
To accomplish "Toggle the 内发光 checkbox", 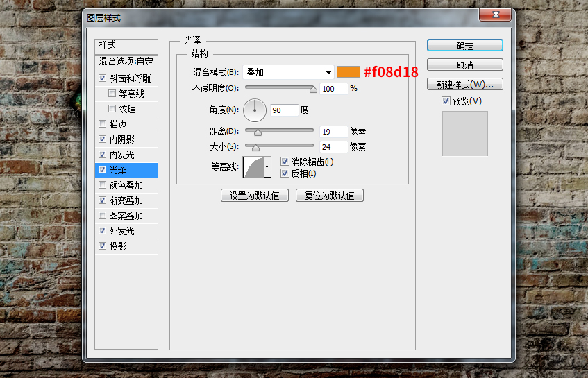I will coord(102,155).
